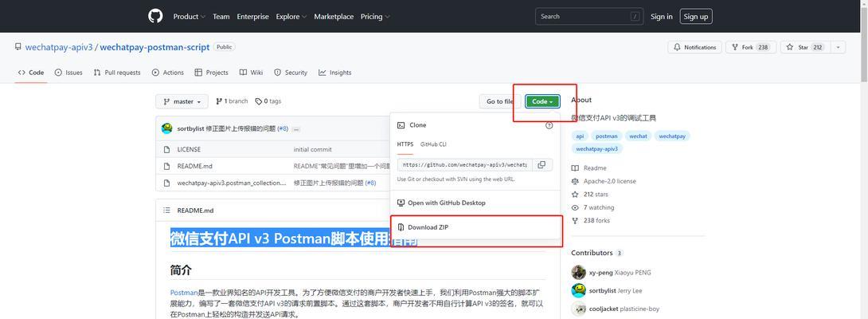Click the wechatpay topic tag
The height and width of the screenshot is (319, 868).
click(x=673, y=136)
